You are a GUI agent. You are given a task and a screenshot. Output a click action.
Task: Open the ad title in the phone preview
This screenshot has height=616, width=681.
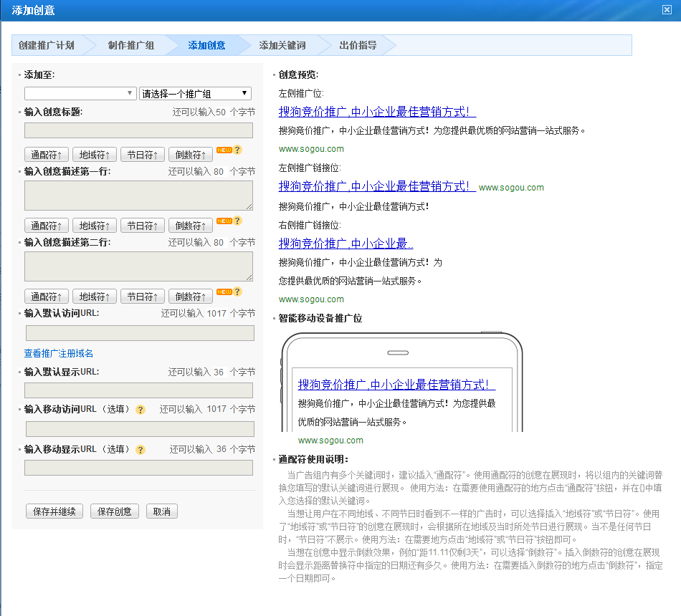coord(396,385)
